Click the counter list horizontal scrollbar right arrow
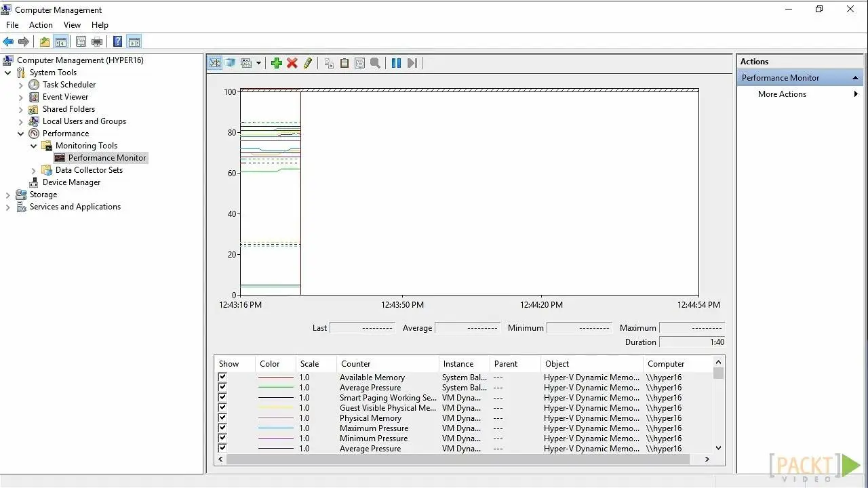Screen dimensions: 868x488 click(x=707, y=460)
